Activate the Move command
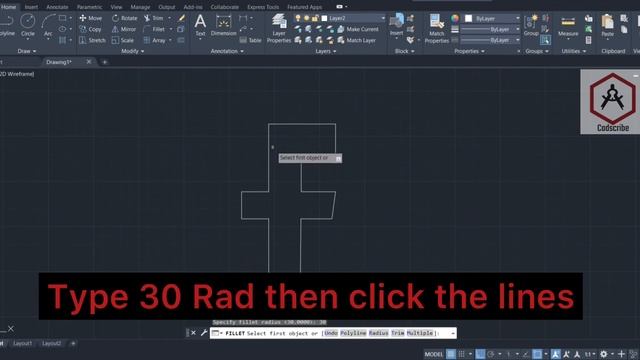The height and width of the screenshot is (360, 640). tap(91, 18)
